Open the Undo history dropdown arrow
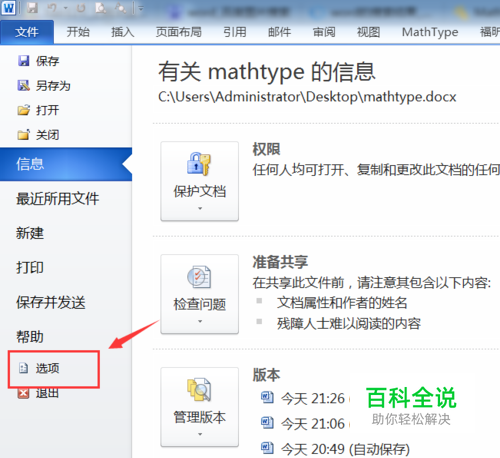The image size is (500, 458). pyautogui.click(x=65, y=8)
